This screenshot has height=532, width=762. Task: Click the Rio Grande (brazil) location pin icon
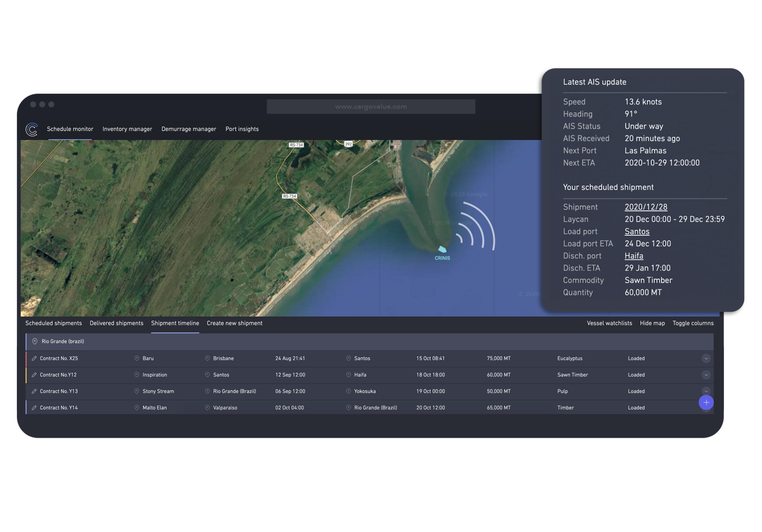click(35, 342)
